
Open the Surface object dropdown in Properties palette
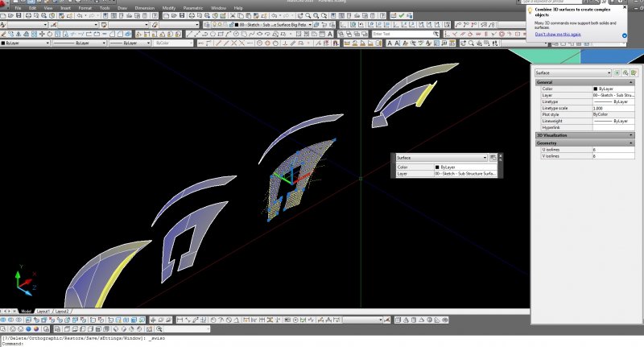[x=573, y=72]
